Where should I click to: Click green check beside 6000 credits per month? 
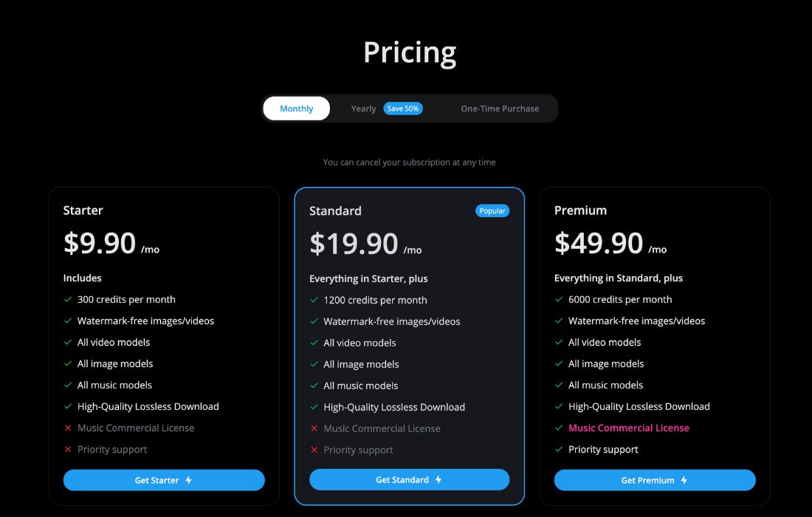coord(559,300)
